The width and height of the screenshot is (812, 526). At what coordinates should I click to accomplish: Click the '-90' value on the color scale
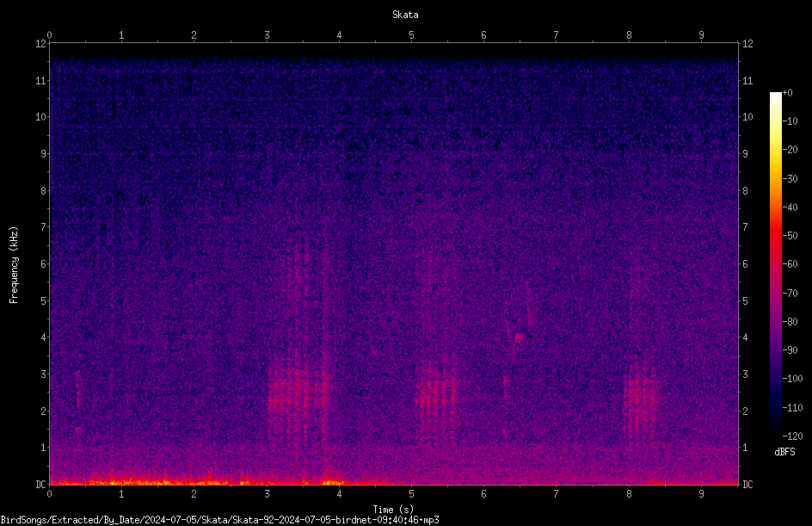point(790,350)
